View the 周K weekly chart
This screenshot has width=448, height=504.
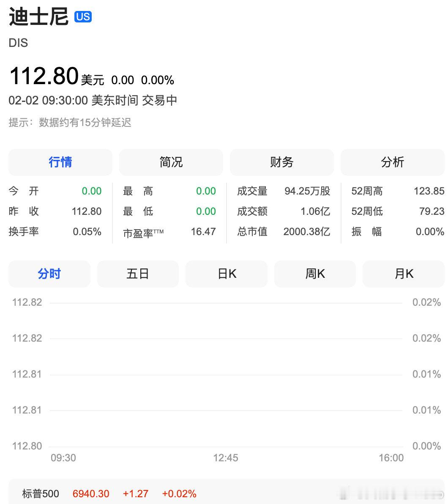[x=314, y=274]
